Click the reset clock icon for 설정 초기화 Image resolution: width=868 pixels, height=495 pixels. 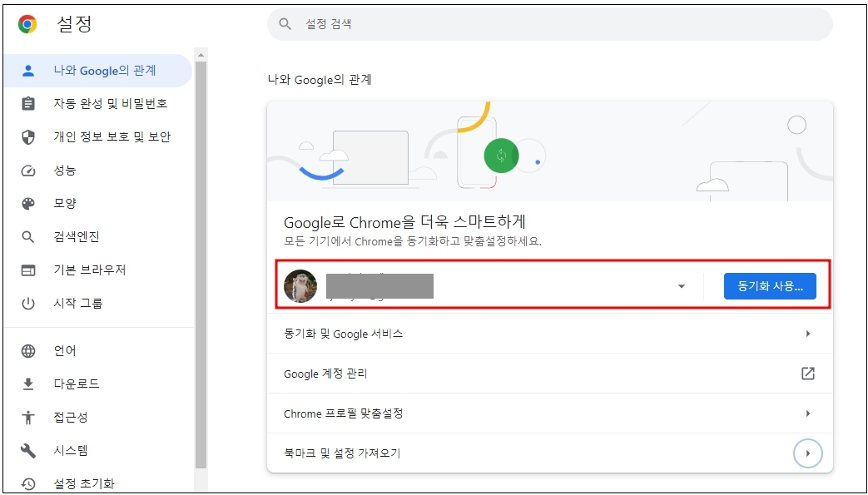pyautogui.click(x=27, y=484)
